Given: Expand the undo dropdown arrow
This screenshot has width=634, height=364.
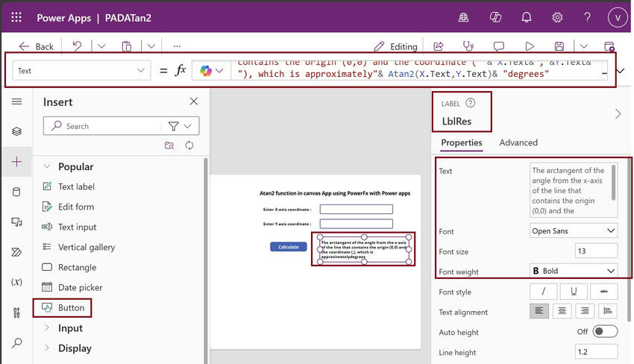Looking at the screenshot, I should pyautogui.click(x=101, y=46).
